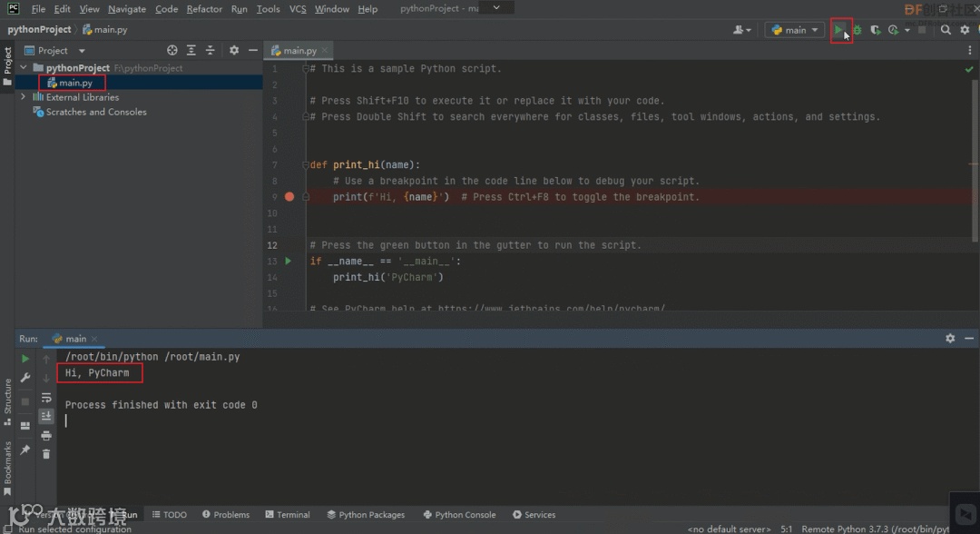
Task: Collapse the print_hi function fold marker
Action: [x=306, y=165]
